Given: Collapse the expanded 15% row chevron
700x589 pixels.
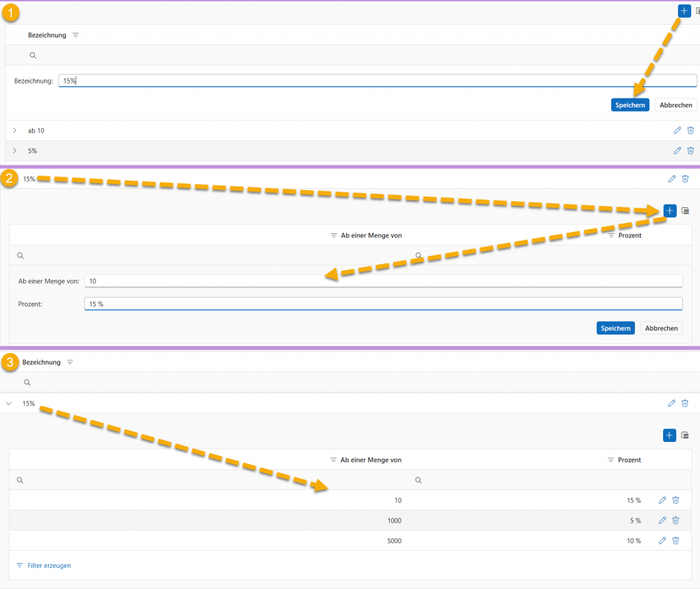Looking at the screenshot, I should pyautogui.click(x=9, y=404).
